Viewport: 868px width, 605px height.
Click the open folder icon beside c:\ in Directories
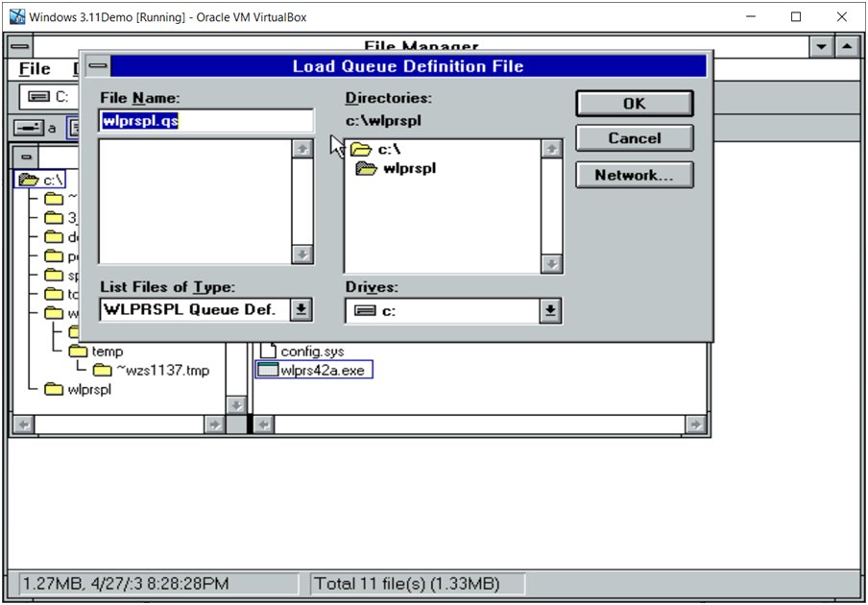tap(361, 149)
